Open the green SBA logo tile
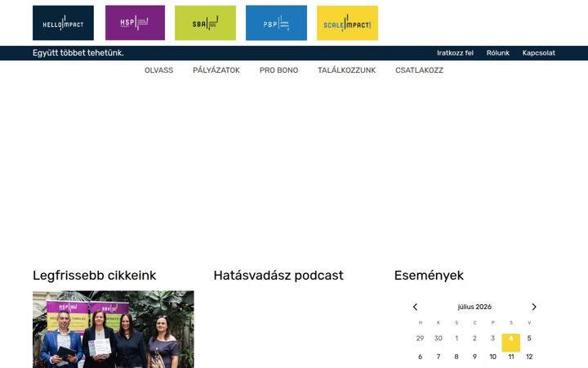588x368 pixels. click(x=206, y=23)
